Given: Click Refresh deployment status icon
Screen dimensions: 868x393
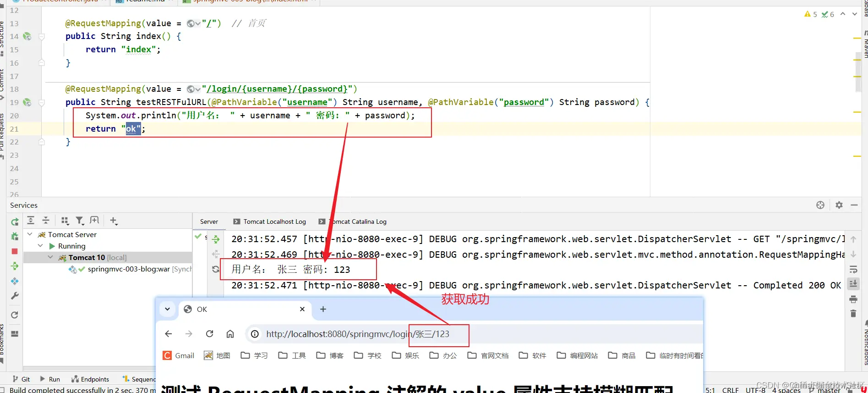Looking at the screenshot, I should pos(216,269).
